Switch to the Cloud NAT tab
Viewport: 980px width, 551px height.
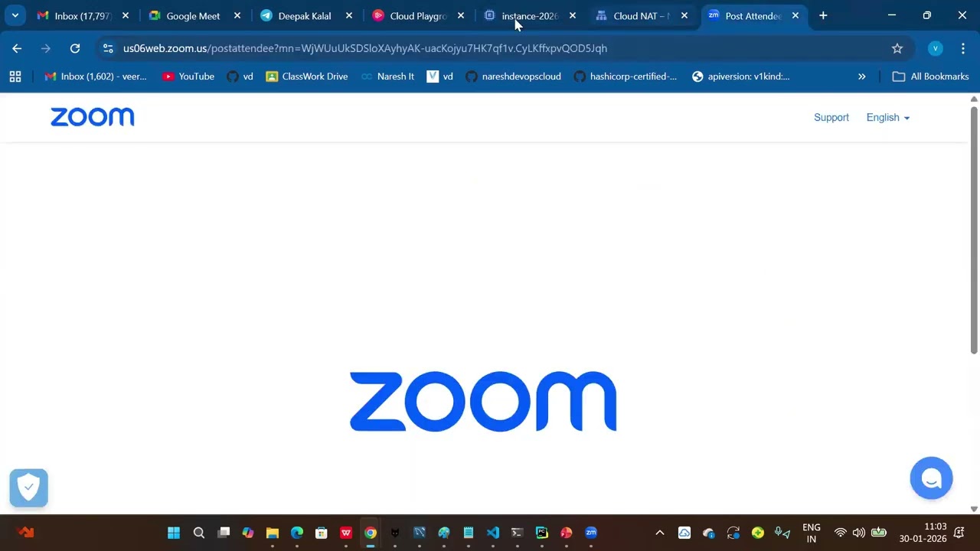click(641, 15)
